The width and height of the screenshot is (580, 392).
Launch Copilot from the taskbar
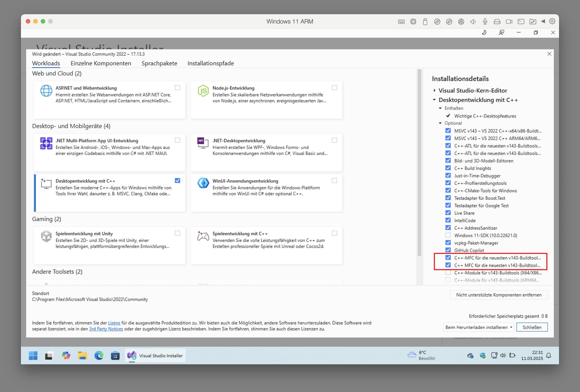[66, 356]
